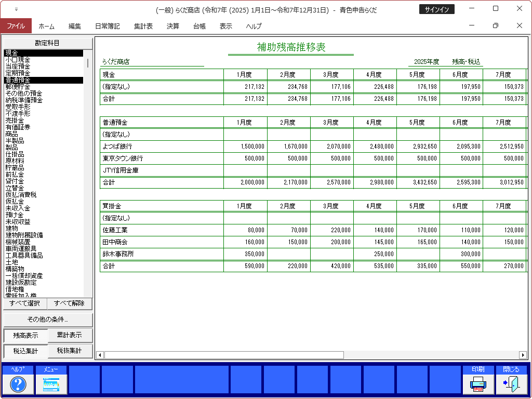Select 売掛金 in the account list
Image resolution: width=532 pixels, height=399 pixels.
tap(15, 120)
